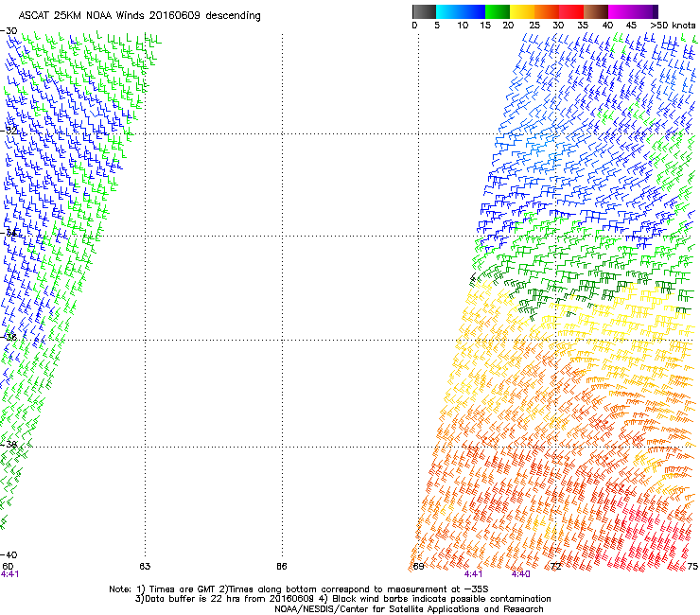The width and height of the screenshot is (700, 615).
Task: Click the '>50 knots' legend label
Action: click(x=673, y=26)
